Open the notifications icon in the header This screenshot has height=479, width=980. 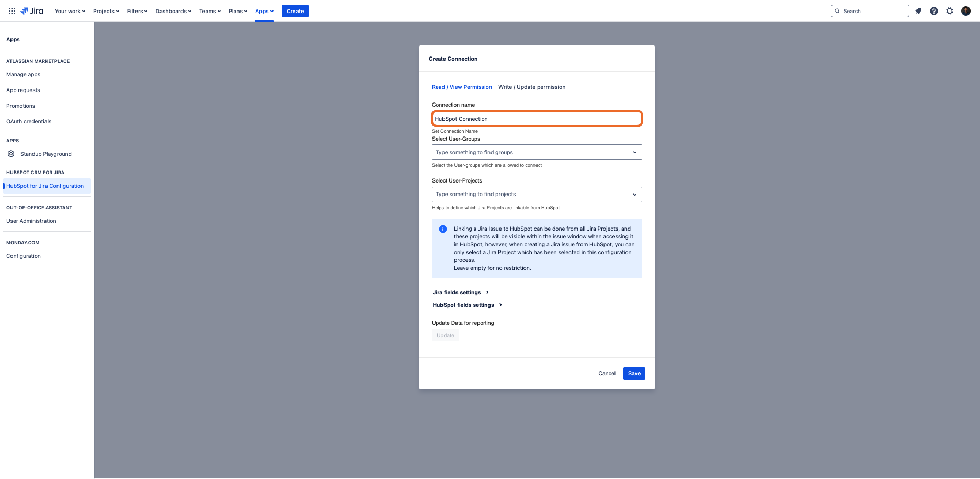918,11
